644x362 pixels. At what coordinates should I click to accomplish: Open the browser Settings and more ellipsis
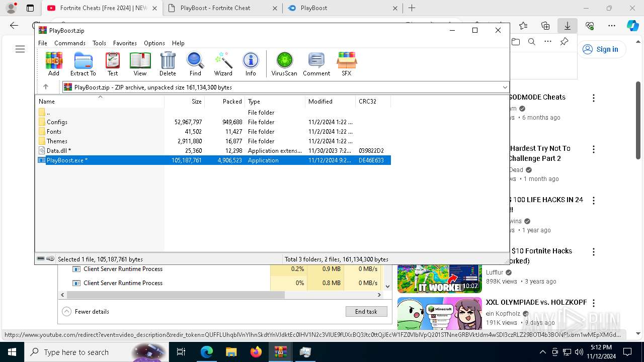[611, 26]
